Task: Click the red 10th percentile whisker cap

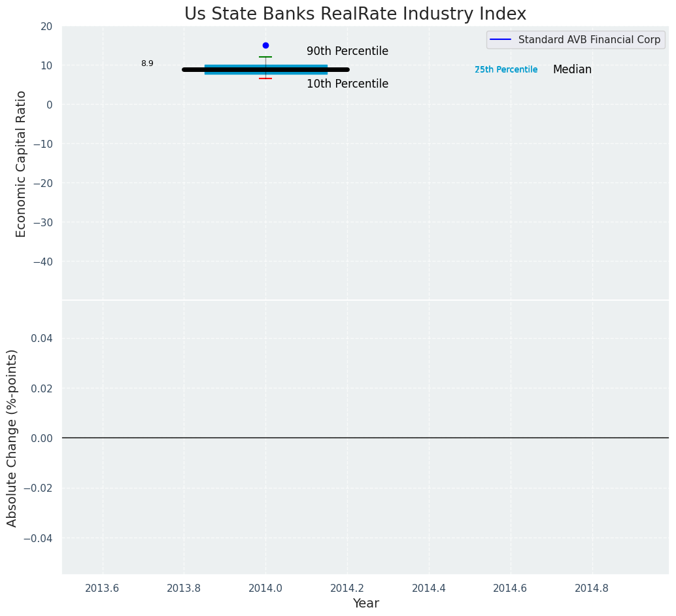Action: [x=265, y=78]
